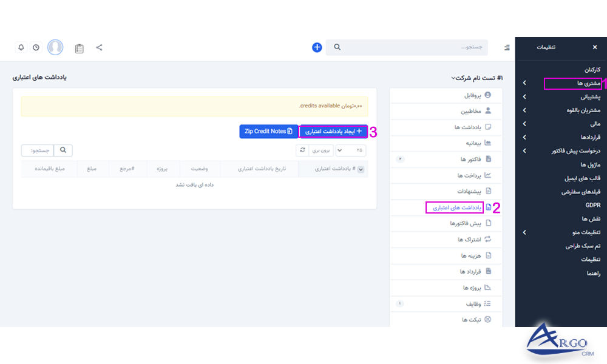Click the recent activity clock icon
The width and height of the screenshot is (607, 364).
pos(35,47)
